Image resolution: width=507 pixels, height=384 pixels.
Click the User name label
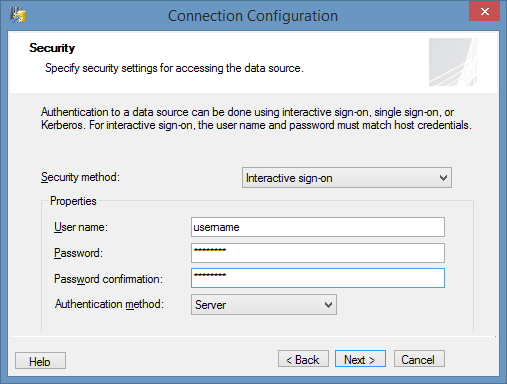coord(81,227)
